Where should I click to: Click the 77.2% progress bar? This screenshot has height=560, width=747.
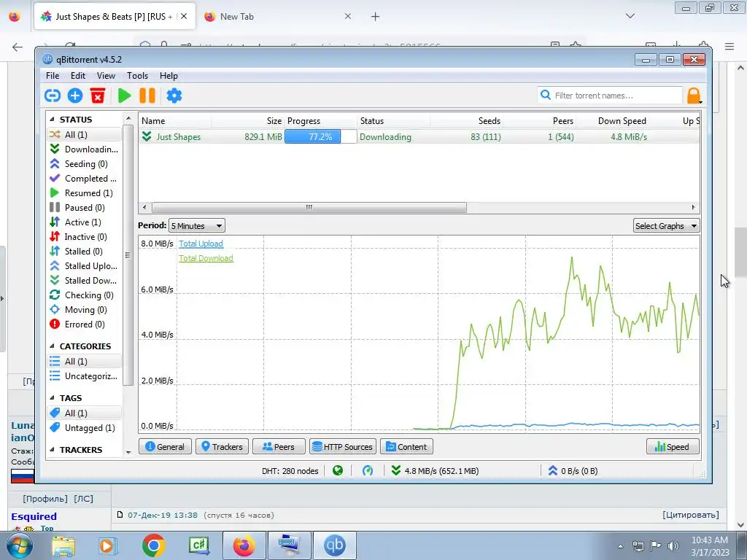click(321, 136)
